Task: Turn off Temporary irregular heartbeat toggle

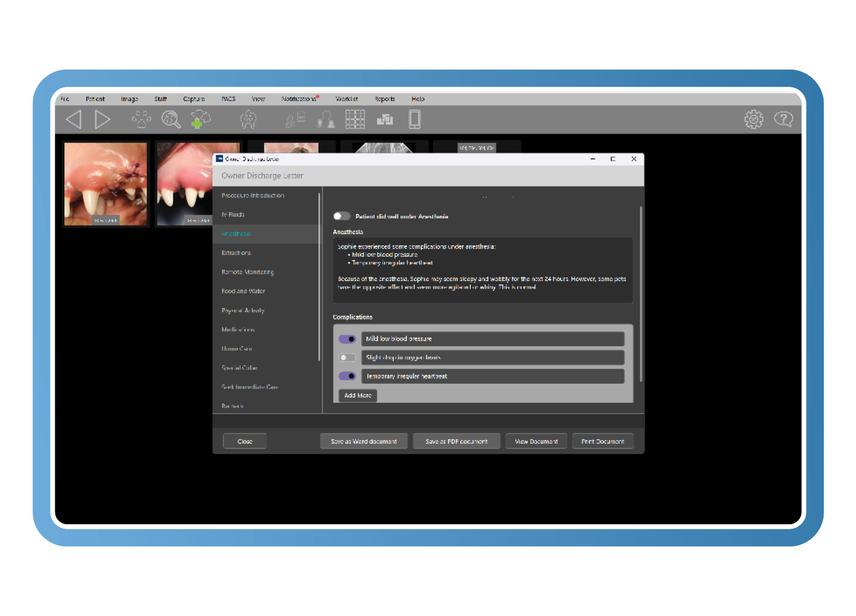Action: (347, 376)
